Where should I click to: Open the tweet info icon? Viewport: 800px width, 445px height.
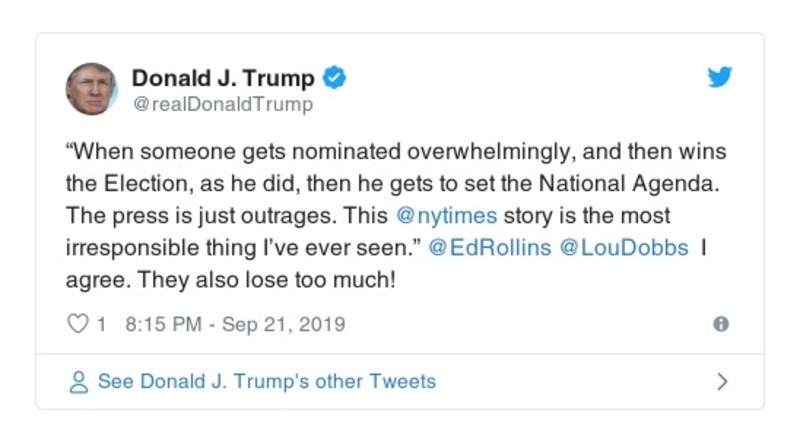click(x=720, y=324)
